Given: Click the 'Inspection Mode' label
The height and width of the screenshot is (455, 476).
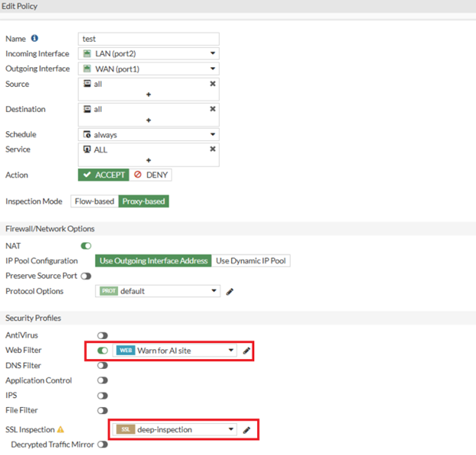Looking at the screenshot, I should [x=34, y=201].
